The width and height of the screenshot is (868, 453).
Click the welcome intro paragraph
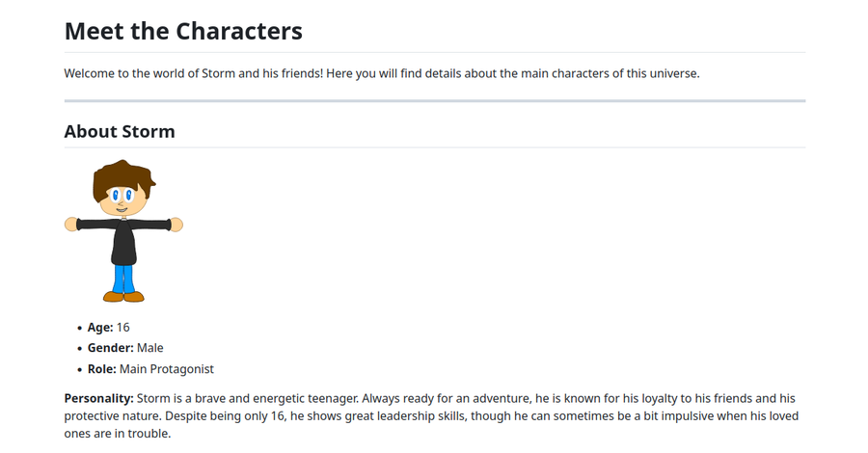click(381, 73)
